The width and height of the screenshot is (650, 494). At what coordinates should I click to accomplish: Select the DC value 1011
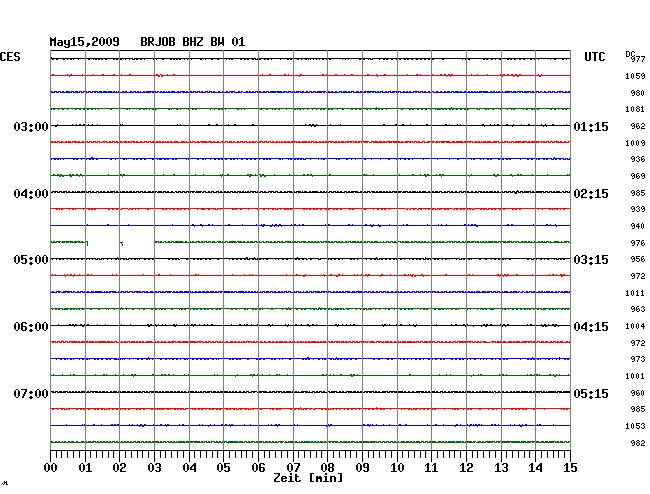coord(635,293)
